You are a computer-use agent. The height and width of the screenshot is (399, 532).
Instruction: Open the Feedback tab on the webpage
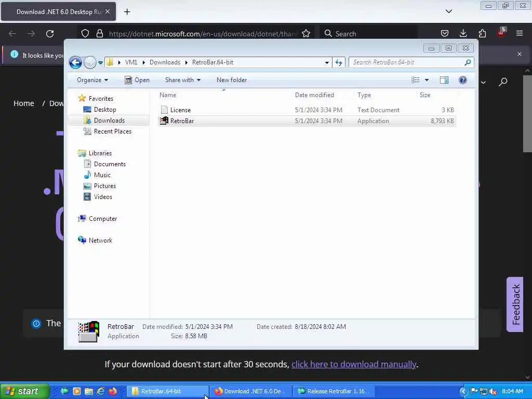515,304
